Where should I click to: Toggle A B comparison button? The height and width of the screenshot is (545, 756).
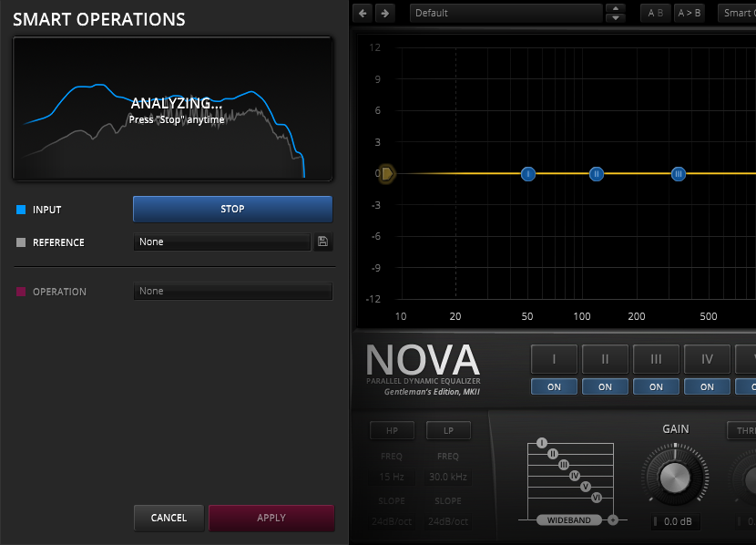(x=655, y=13)
